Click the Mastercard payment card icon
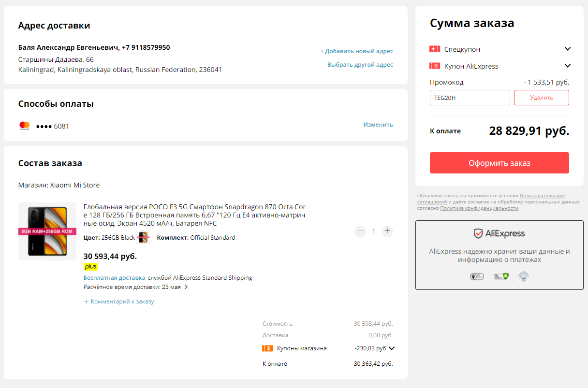 pyautogui.click(x=25, y=126)
